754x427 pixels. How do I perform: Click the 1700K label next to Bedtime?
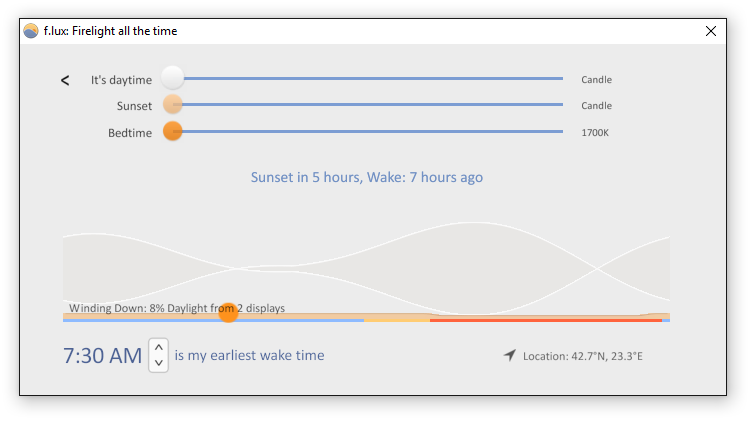(x=595, y=133)
